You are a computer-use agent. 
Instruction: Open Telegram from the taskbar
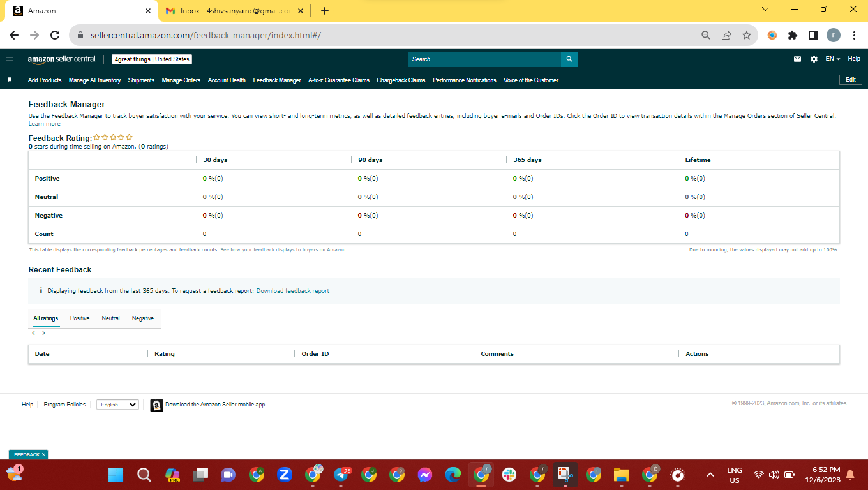tap(341, 475)
